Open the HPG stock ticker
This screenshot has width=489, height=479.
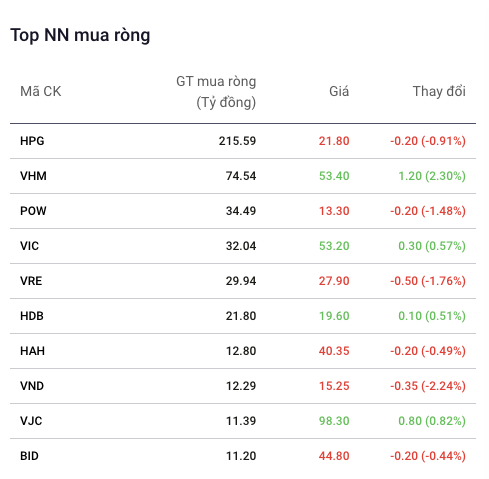tap(32, 141)
